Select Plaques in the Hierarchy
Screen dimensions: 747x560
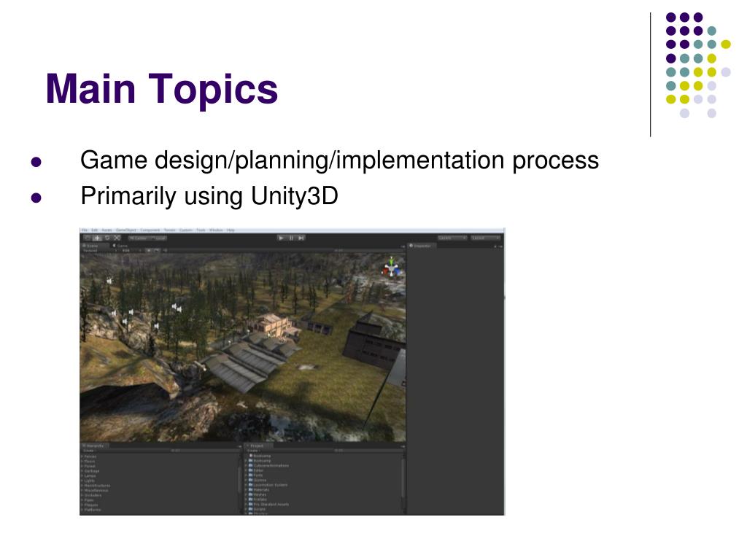click(x=91, y=505)
